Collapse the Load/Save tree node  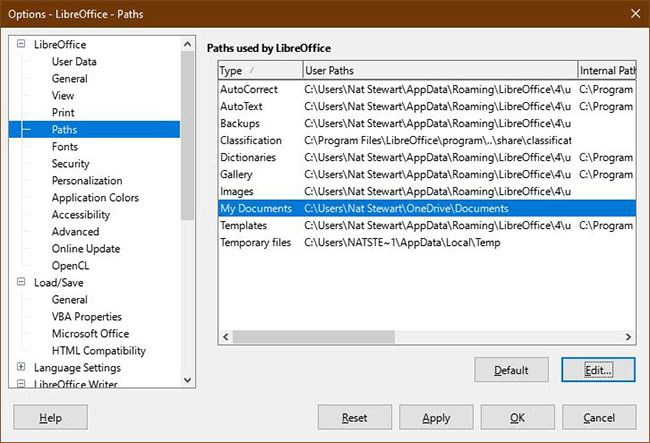tap(21, 282)
